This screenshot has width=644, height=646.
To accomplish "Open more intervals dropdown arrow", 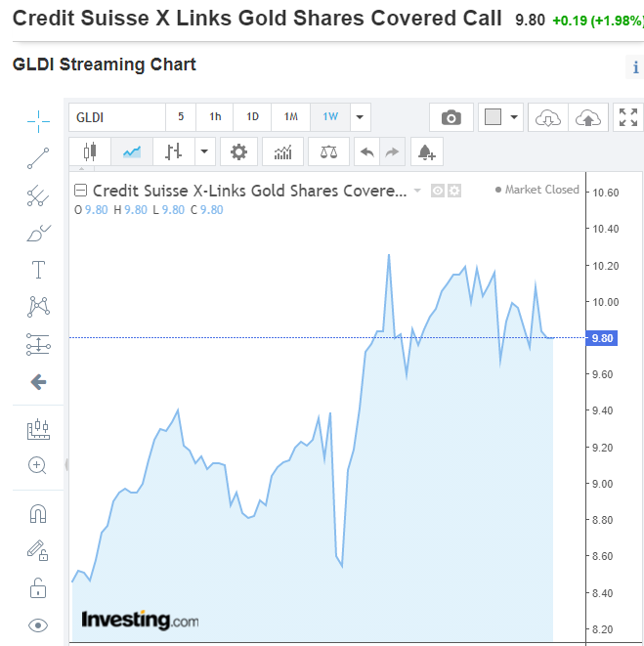I will pos(361,117).
